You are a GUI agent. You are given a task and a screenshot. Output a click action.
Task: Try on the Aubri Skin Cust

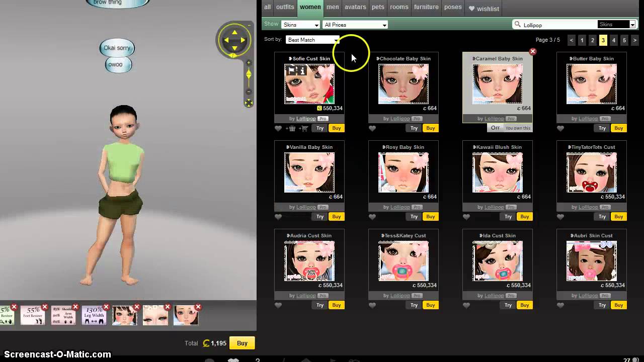pyautogui.click(x=602, y=305)
